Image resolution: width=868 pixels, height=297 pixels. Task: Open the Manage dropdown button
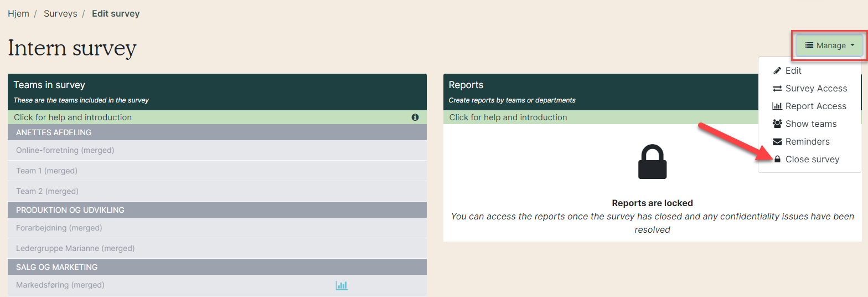point(829,45)
